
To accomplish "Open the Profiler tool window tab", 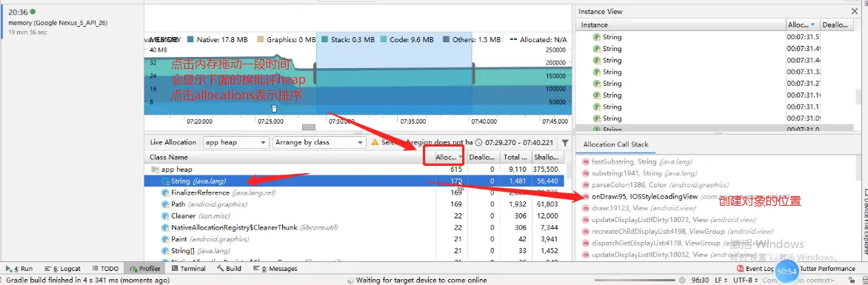I will 144,269.
